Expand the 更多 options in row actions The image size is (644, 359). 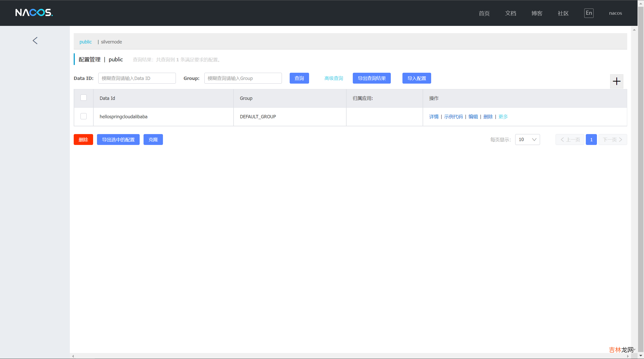pyautogui.click(x=503, y=117)
